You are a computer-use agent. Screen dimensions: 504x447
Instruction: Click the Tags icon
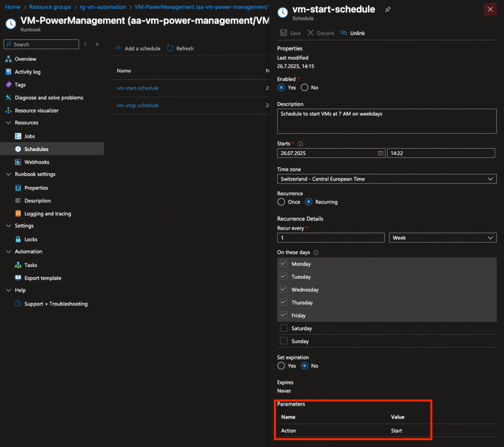tap(9, 85)
